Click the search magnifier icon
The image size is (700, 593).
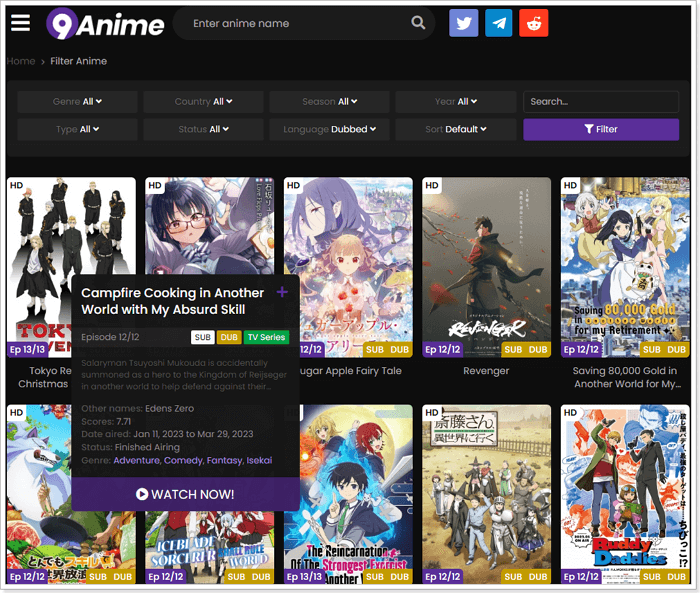(x=418, y=23)
